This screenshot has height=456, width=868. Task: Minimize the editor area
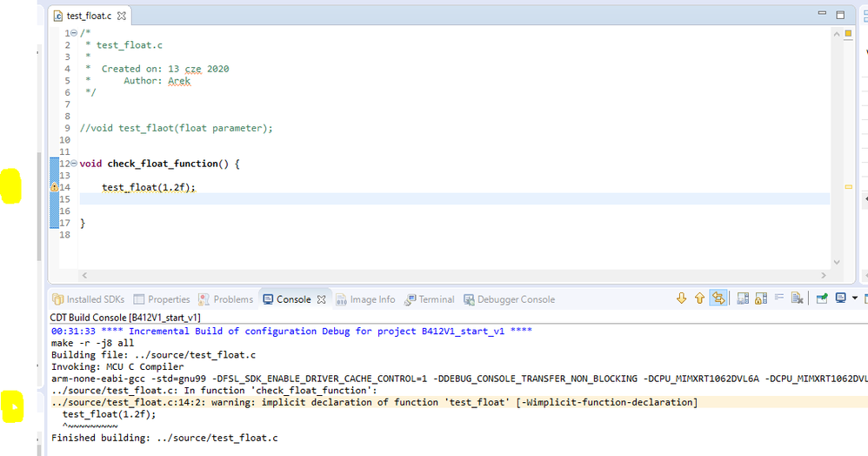pyautogui.click(x=822, y=14)
